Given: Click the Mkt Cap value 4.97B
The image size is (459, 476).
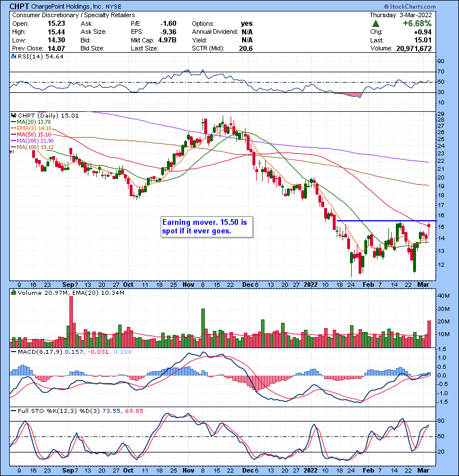Looking at the screenshot, I should click(167, 40).
